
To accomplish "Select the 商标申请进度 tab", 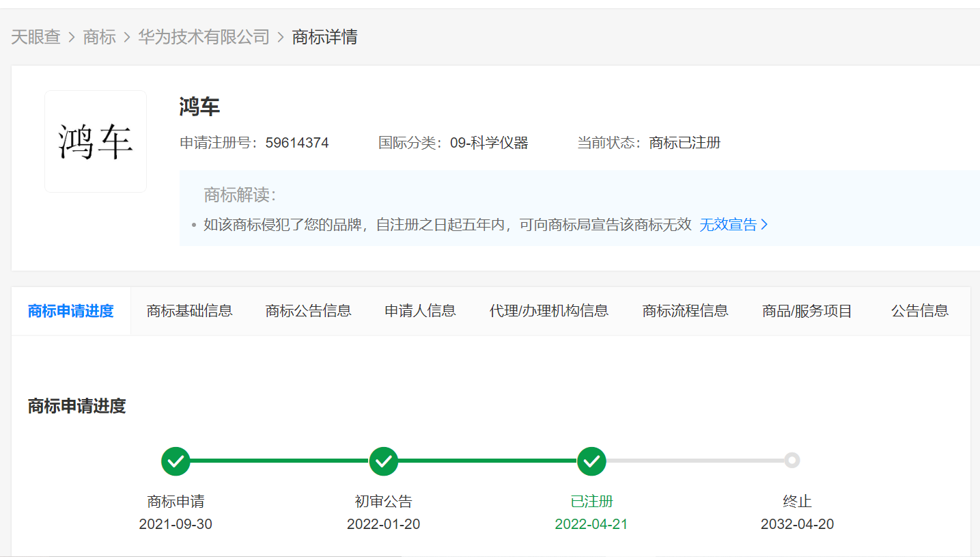I will click(71, 311).
